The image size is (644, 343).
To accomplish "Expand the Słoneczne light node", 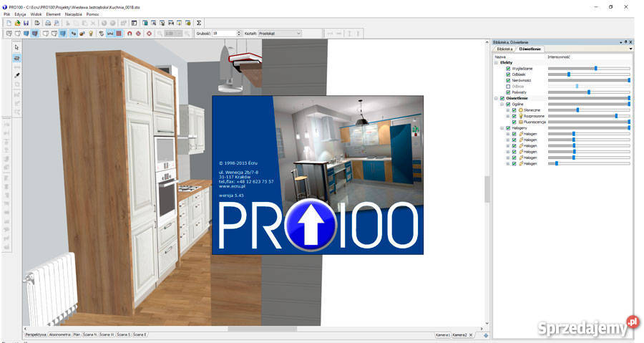I will (507, 110).
